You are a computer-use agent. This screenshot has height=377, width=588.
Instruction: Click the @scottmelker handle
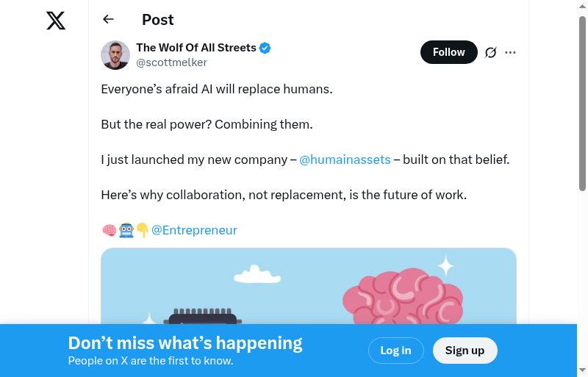click(x=171, y=62)
